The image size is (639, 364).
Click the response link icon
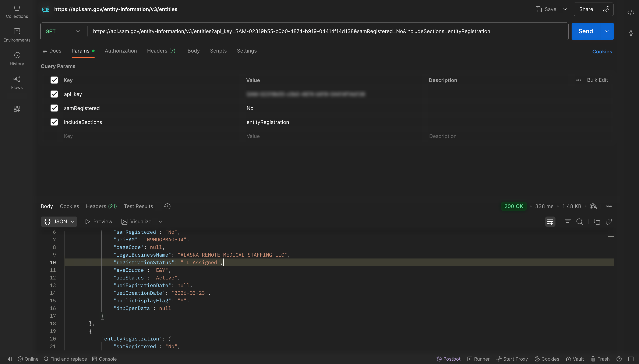point(609,221)
